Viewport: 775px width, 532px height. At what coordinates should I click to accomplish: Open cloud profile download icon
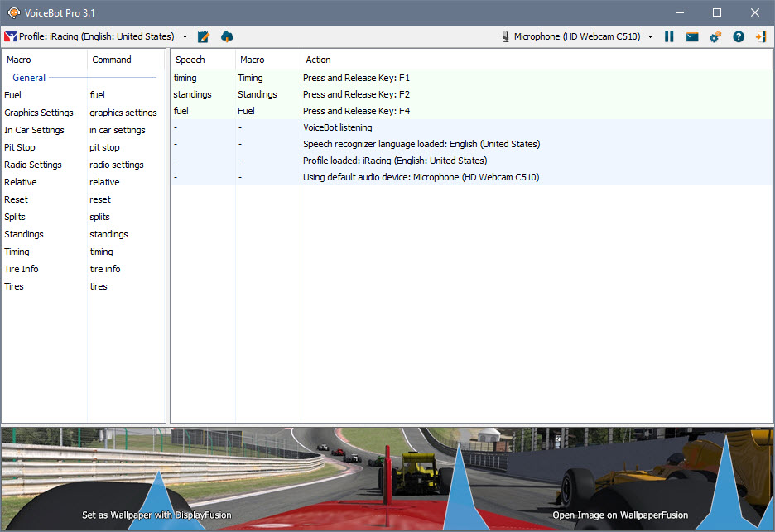[x=226, y=36]
